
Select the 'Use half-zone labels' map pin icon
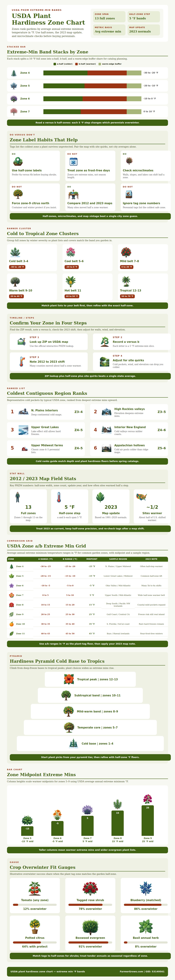17,162
